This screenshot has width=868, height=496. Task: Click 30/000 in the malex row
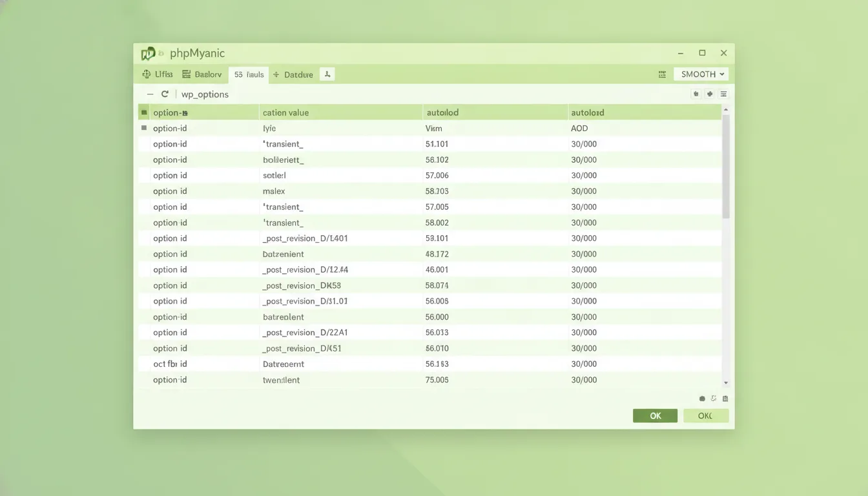[x=584, y=191]
